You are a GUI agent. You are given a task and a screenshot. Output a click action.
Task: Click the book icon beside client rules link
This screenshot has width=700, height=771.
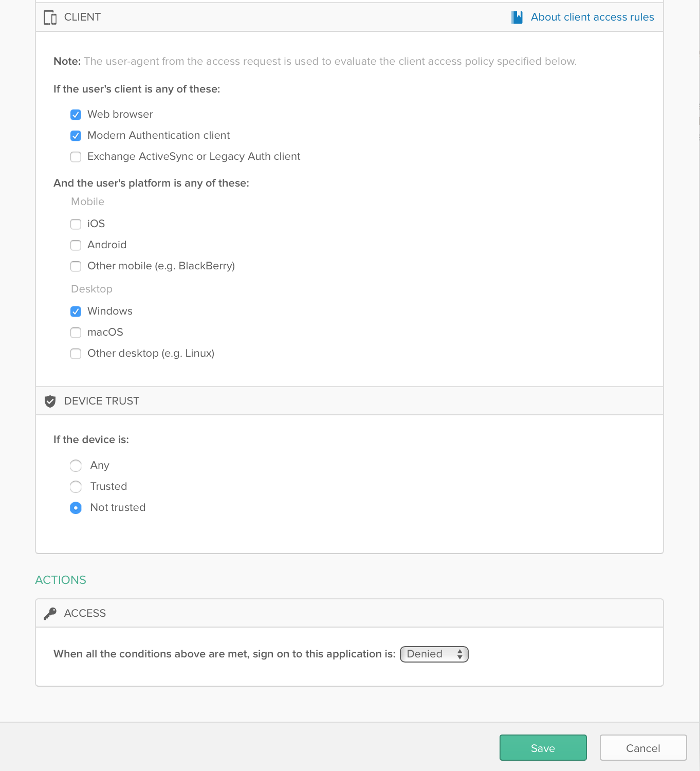[x=517, y=17]
